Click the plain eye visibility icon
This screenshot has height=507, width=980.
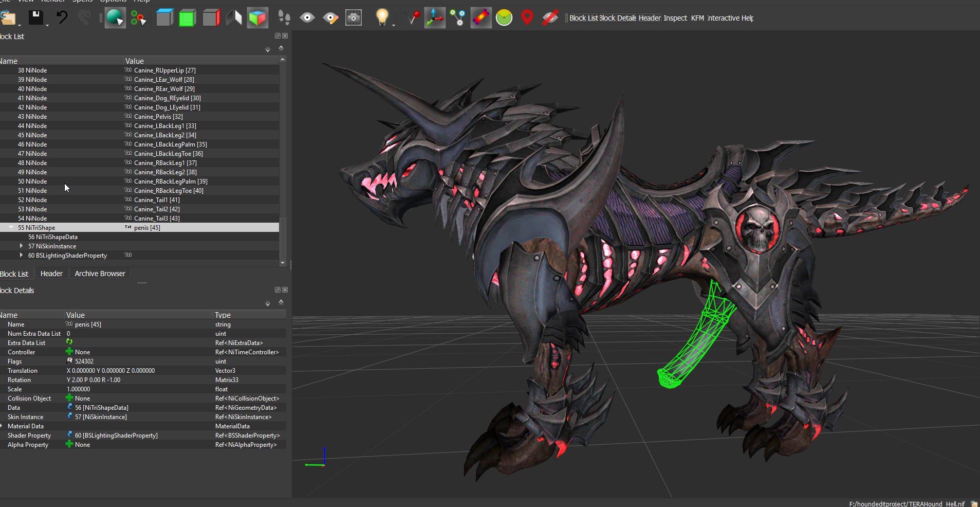(x=307, y=18)
